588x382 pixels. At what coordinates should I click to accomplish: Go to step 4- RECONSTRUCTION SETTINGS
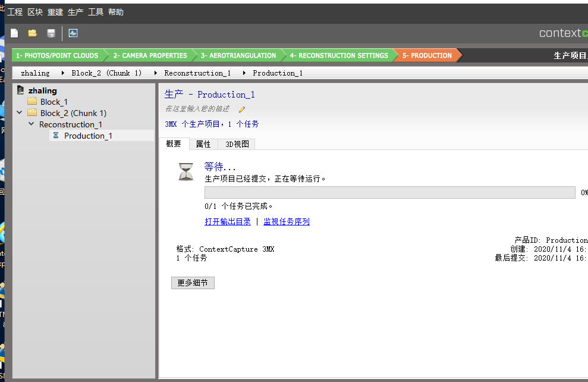[339, 55]
